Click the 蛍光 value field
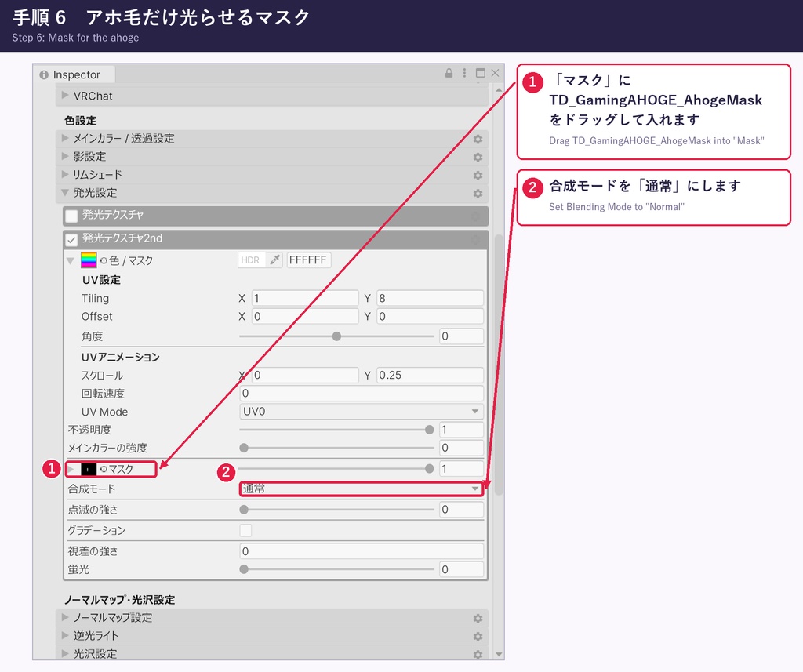 pyautogui.click(x=461, y=569)
